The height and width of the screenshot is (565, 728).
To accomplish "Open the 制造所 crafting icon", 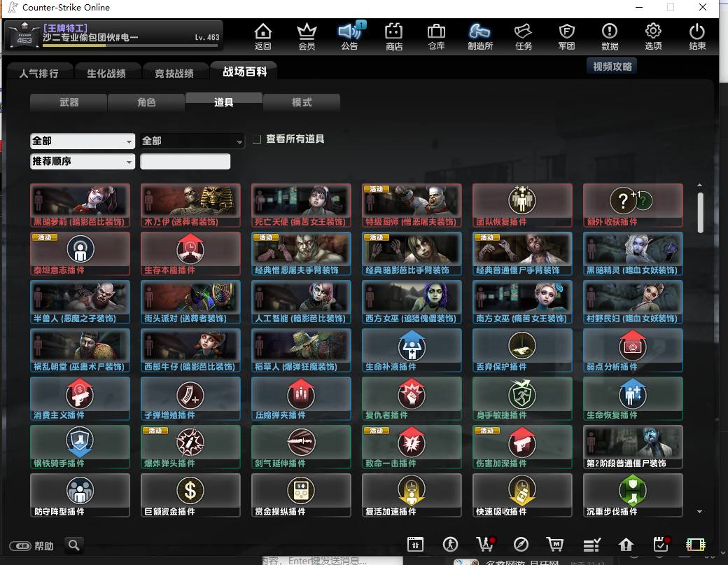I will (479, 36).
